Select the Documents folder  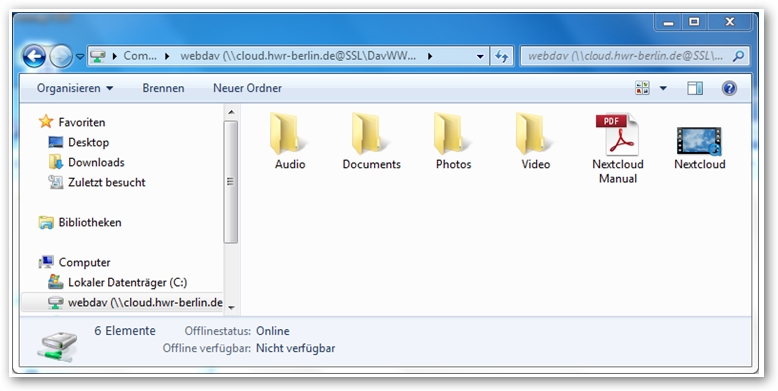[371, 142]
